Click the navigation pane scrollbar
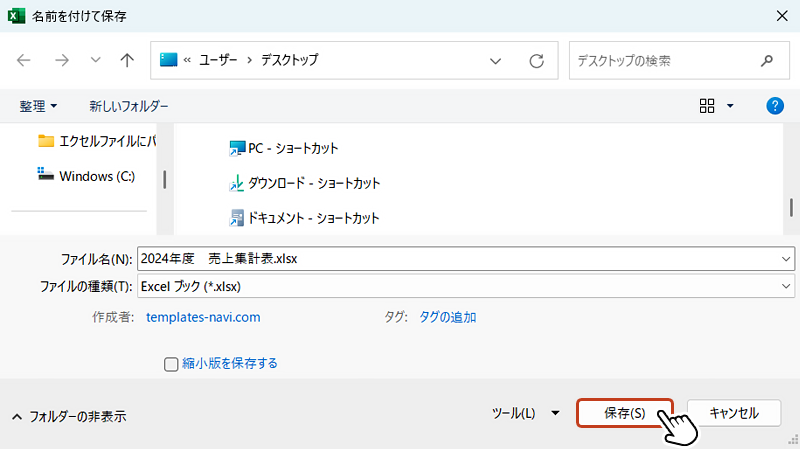This screenshot has width=800, height=449. pyautogui.click(x=164, y=180)
